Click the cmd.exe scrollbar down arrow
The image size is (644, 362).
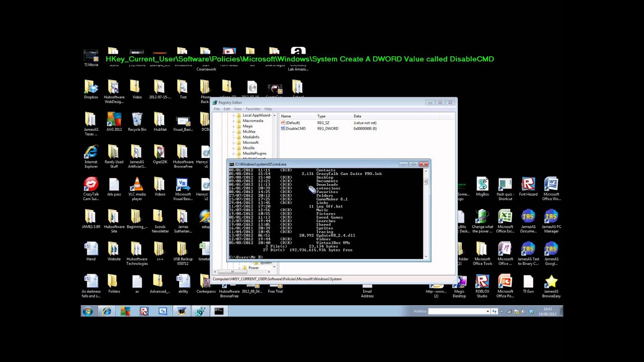[x=426, y=257]
